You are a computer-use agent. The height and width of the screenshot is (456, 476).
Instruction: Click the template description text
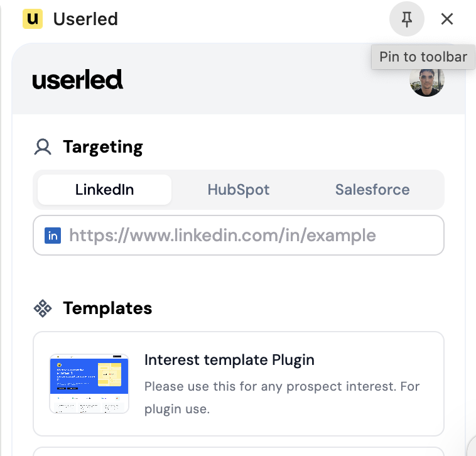click(x=281, y=397)
